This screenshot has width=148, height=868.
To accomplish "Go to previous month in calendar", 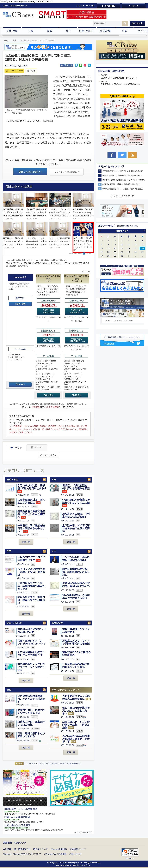I will pyautogui.click(x=100, y=231).
